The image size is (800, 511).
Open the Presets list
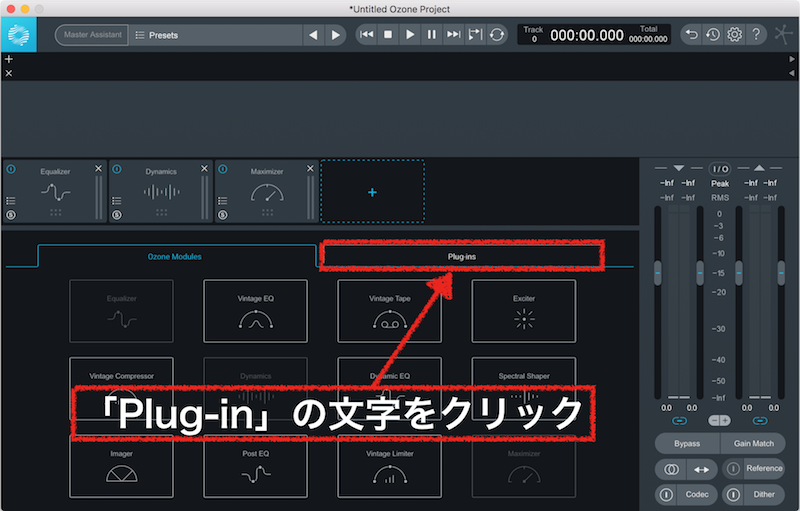(157, 35)
